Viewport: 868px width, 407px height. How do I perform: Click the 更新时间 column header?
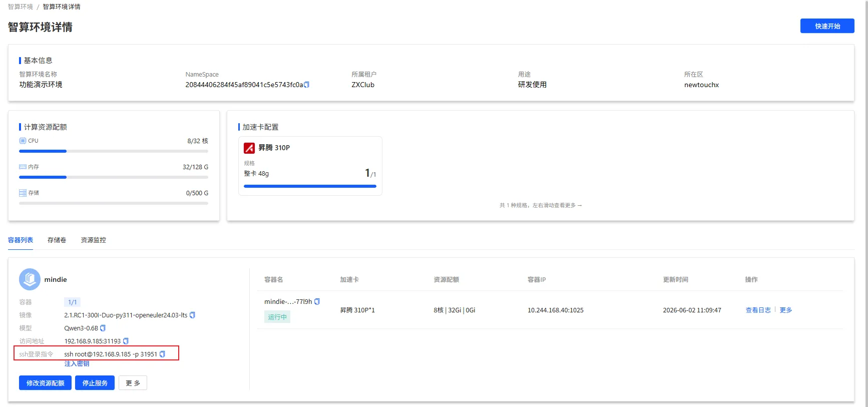point(675,279)
